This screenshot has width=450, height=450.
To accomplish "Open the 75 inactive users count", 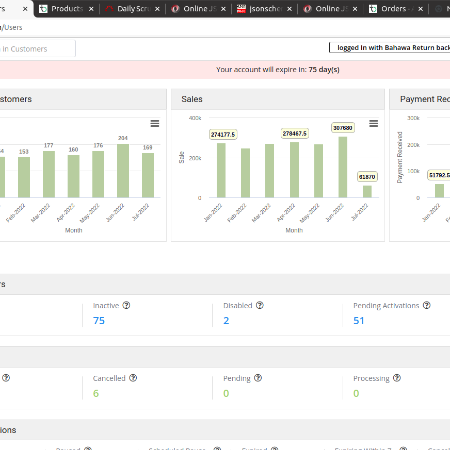I will pyautogui.click(x=99, y=321).
